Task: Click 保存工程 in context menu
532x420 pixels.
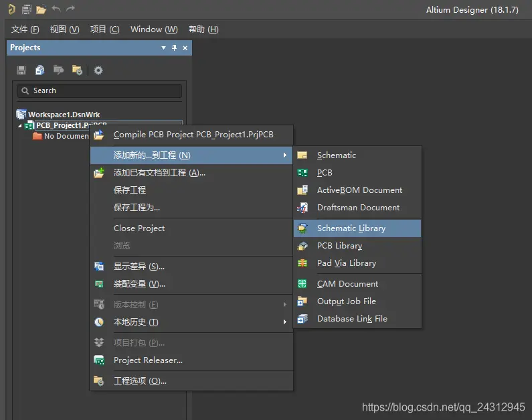Action: [x=191, y=190]
